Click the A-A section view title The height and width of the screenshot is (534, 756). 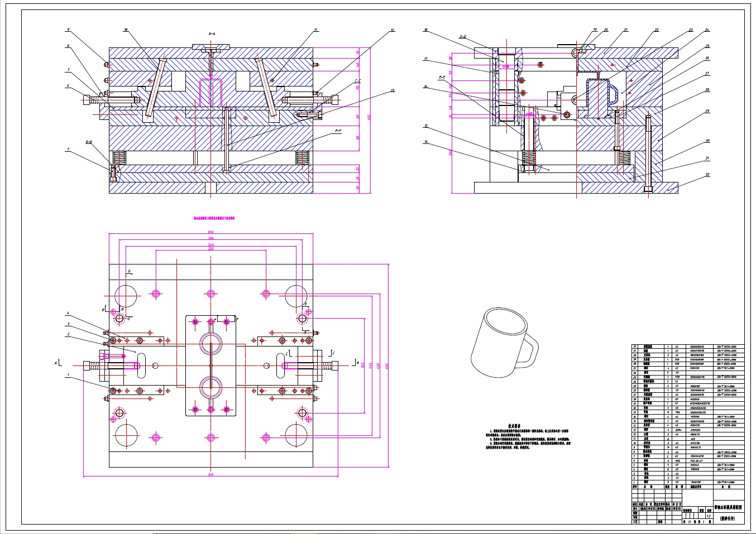point(212,34)
